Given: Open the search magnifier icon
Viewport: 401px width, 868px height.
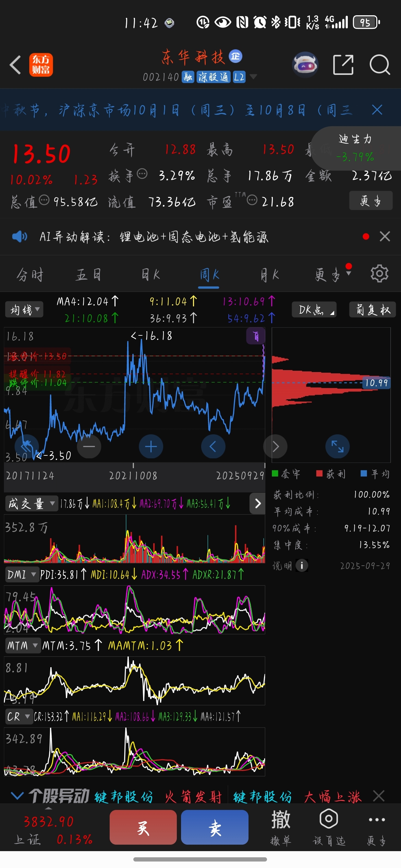Looking at the screenshot, I should [380, 64].
